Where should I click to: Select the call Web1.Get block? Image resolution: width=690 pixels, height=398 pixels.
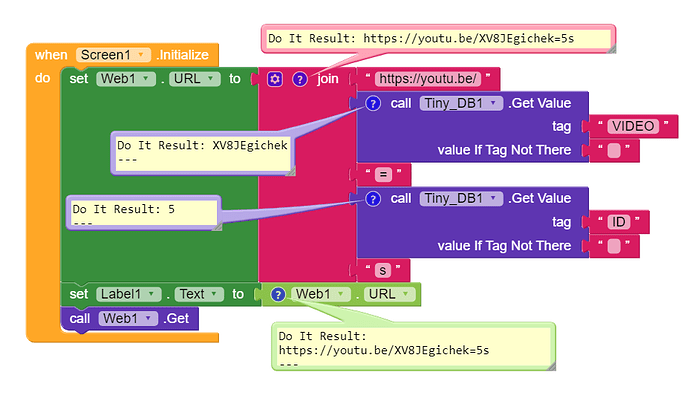pyautogui.click(x=130, y=319)
